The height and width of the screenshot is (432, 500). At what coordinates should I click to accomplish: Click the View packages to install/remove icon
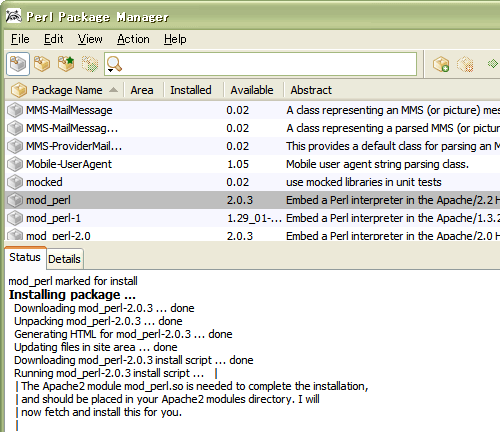tap(90, 64)
